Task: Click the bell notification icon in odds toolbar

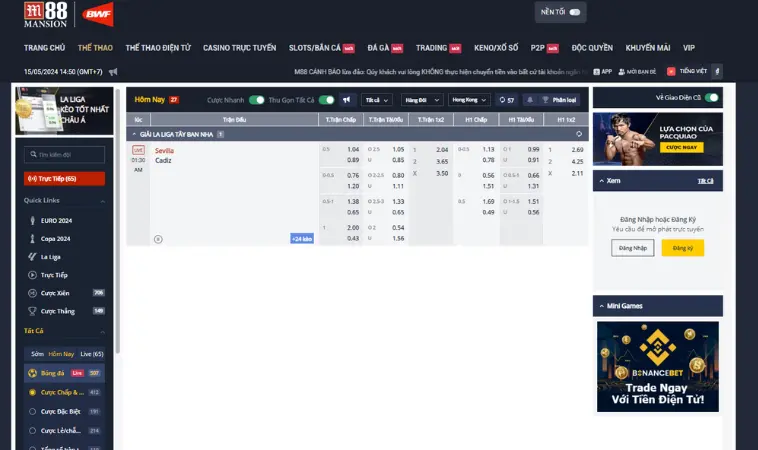Action: point(530,100)
